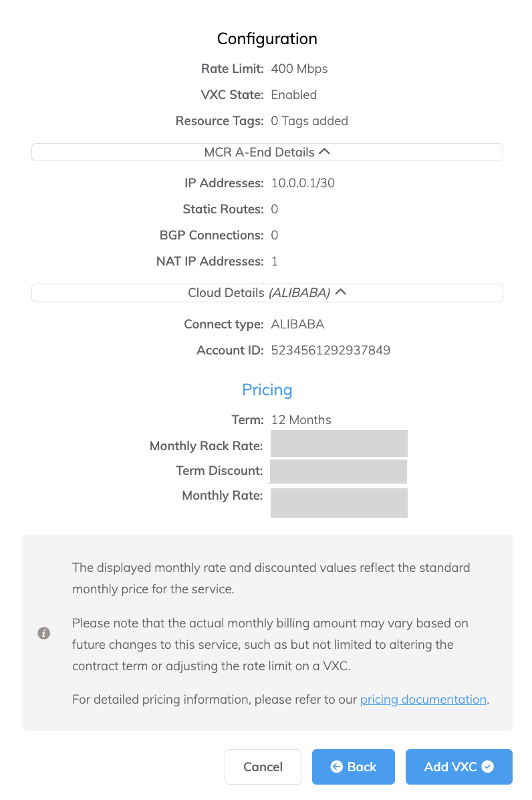Cancel the VXC configuration

[263, 767]
